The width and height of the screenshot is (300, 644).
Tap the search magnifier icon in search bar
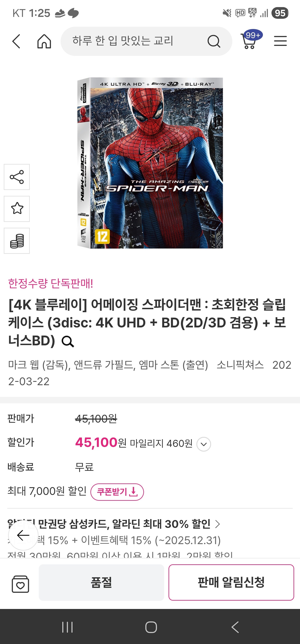(214, 41)
